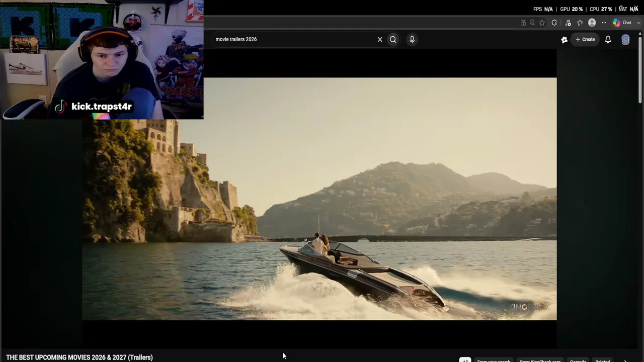The height and width of the screenshot is (362, 644).
Task: Open the browser Favorites list
Action: (580, 23)
